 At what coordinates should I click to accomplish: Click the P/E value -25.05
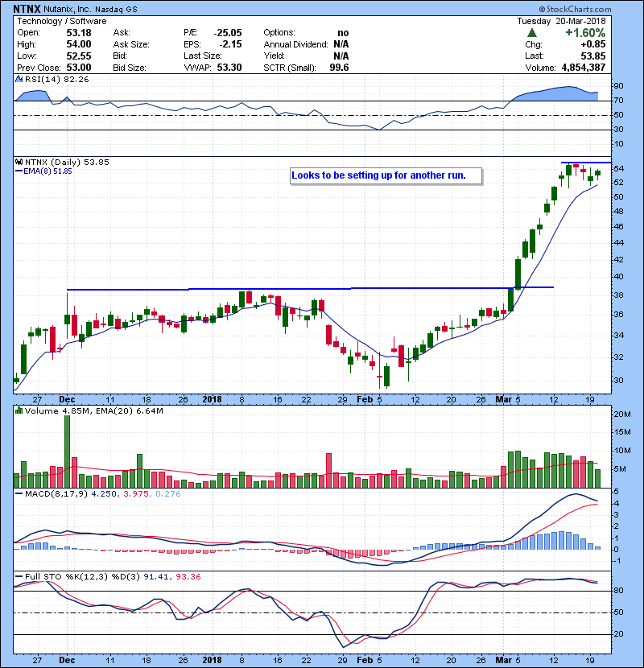(x=228, y=33)
